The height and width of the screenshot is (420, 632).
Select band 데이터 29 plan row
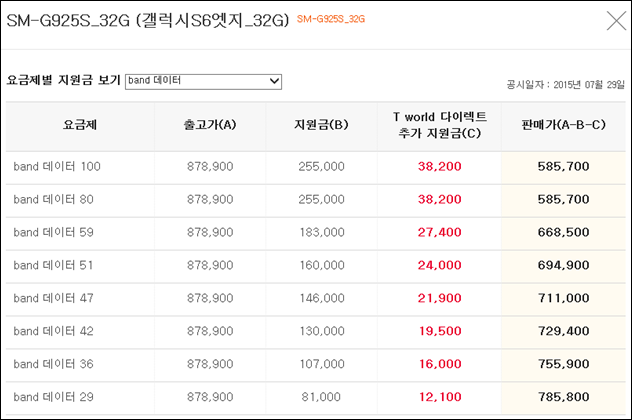(316, 397)
